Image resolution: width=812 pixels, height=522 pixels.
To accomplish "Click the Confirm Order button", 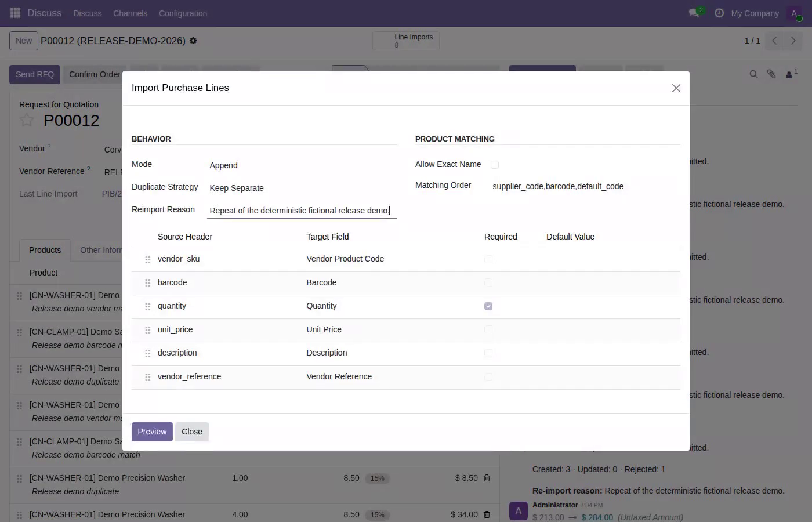I will click(95, 74).
